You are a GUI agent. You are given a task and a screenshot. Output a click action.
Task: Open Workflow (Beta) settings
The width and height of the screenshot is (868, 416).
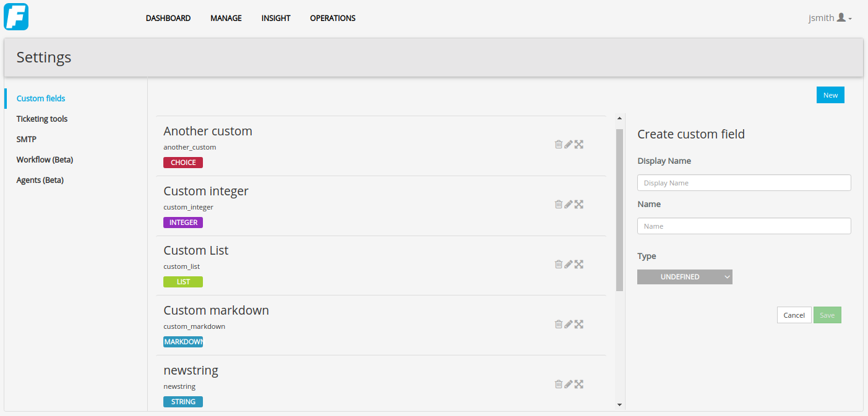pyautogui.click(x=45, y=159)
